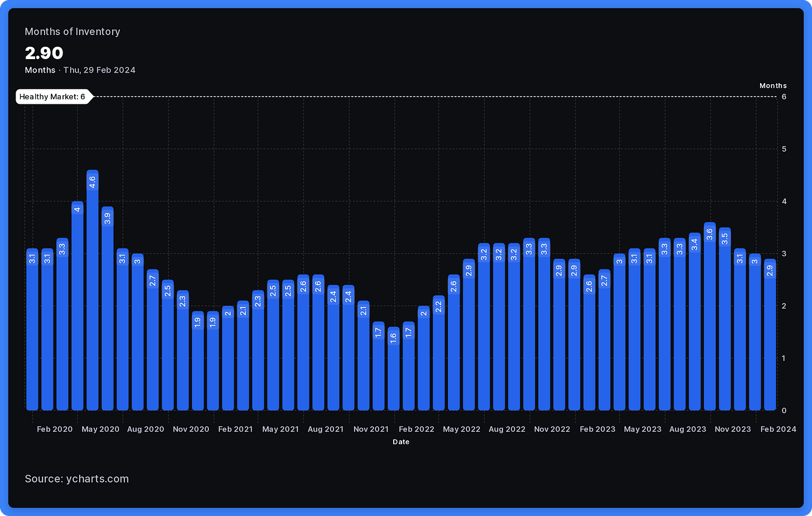
Task: Click the "Feb 2022" x-axis label
Action: [417, 429]
